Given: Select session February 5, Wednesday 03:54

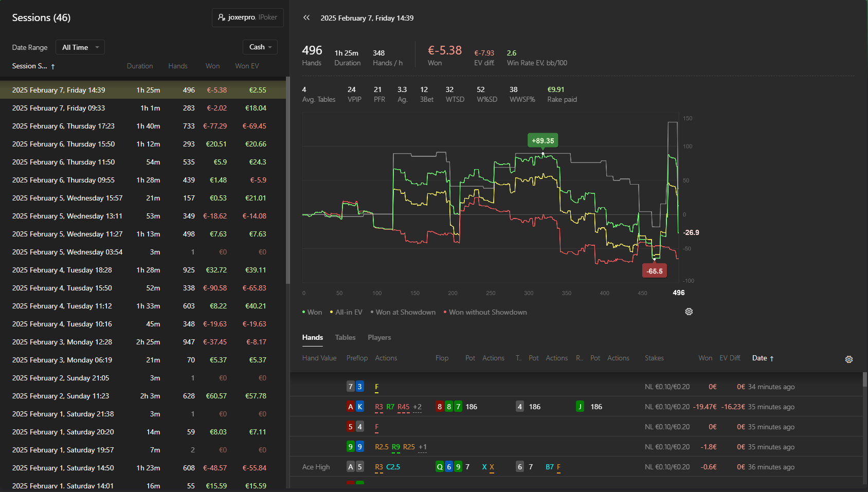Looking at the screenshot, I should (x=142, y=252).
